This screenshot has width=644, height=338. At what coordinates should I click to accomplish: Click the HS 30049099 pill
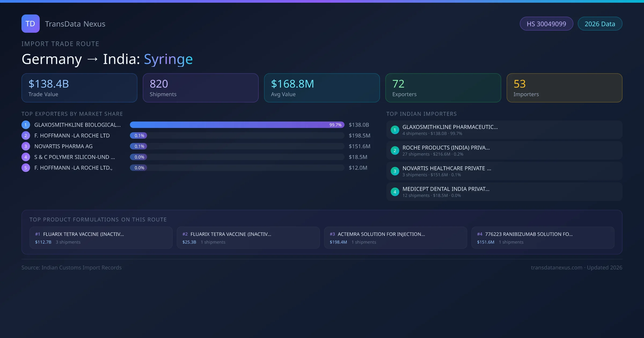546,24
